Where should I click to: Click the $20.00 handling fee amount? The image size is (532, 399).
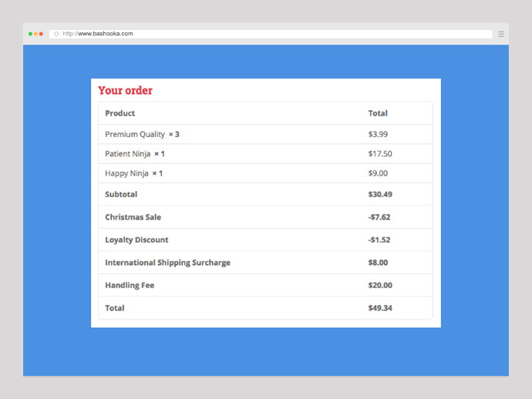(380, 286)
